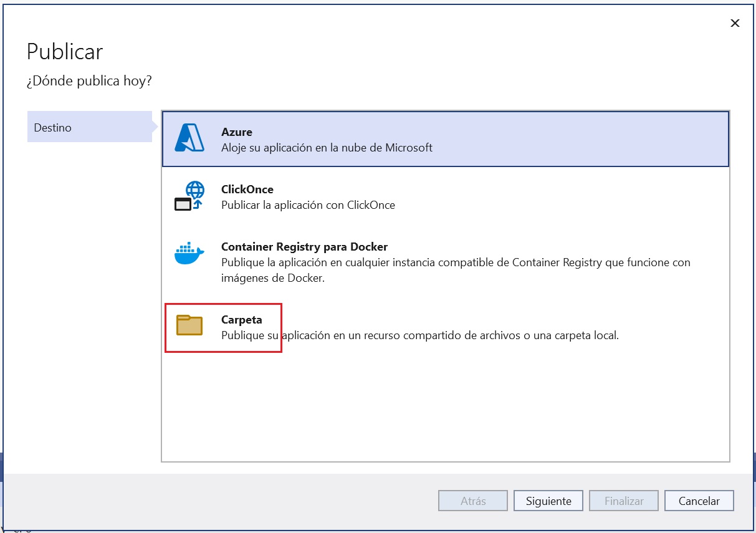Click the Docker whale icon
The height and width of the screenshot is (533, 756).
click(x=189, y=254)
